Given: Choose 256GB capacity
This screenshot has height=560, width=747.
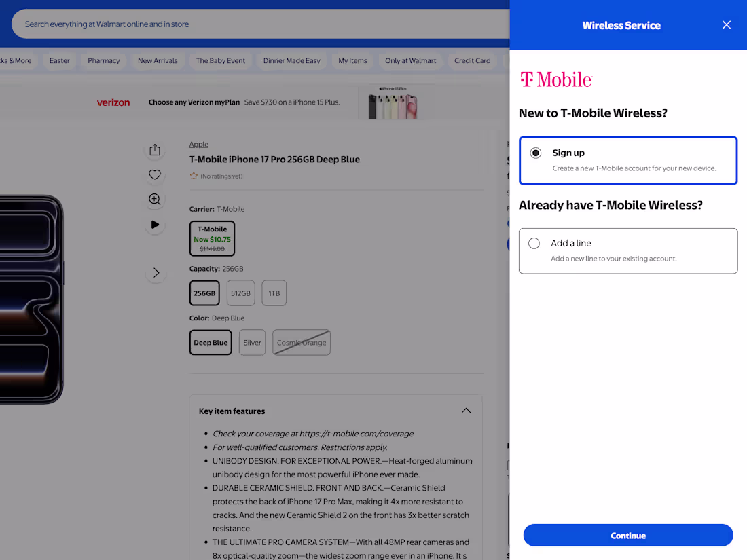Looking at the screenshot, I should (204, 293).
